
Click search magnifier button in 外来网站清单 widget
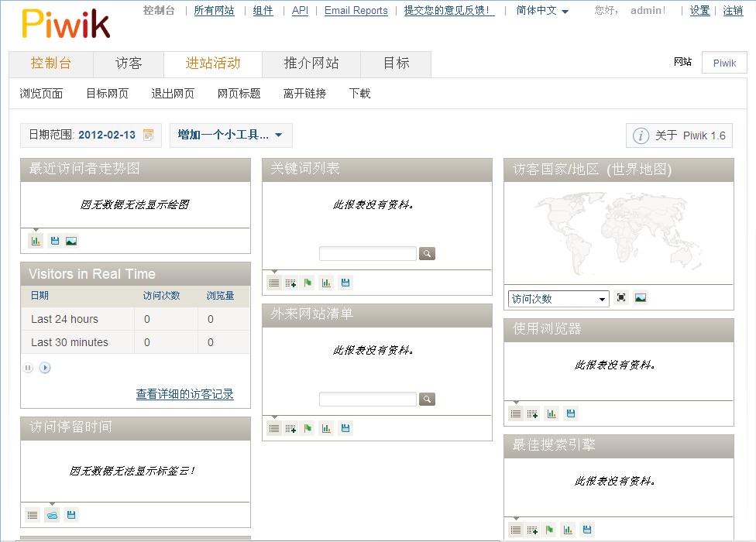427,399
